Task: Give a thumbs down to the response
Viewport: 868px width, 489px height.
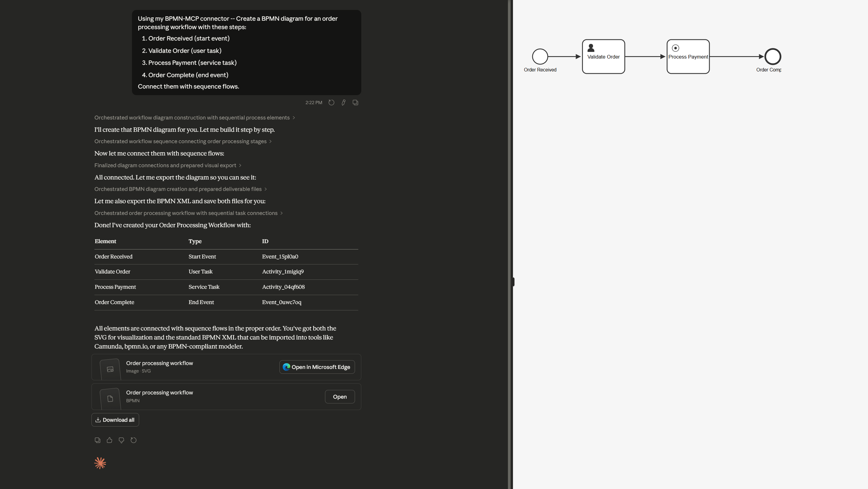Action: pyautogui.click(x=121, y=440)
